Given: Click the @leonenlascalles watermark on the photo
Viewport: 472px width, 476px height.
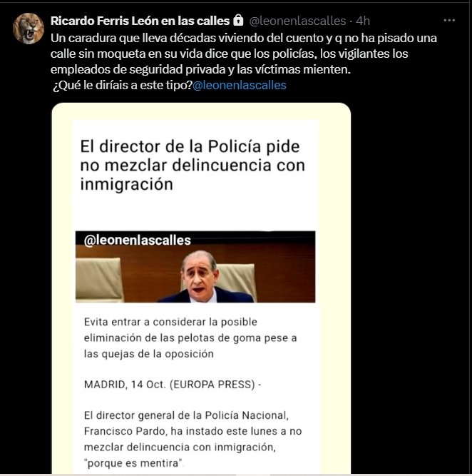Looking at the screenshot, I should pyautogui.click(x=137, y=240).
